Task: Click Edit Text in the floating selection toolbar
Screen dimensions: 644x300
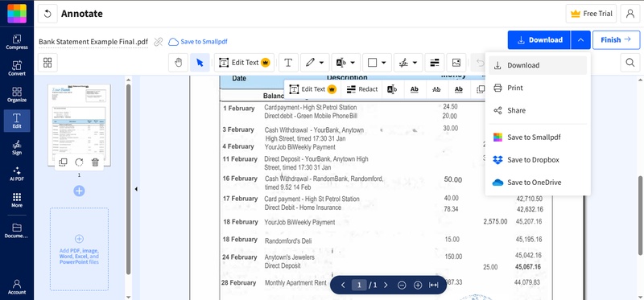Action: pyautogui.click(x=312, y=89)
